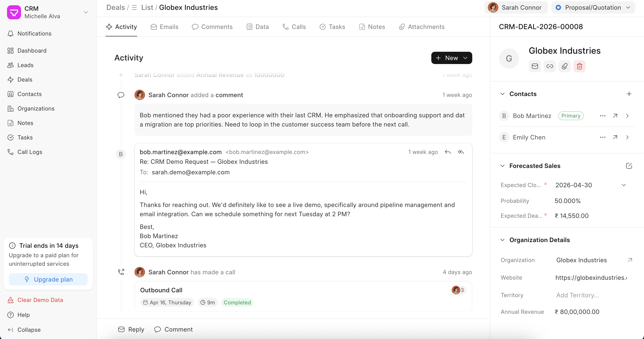This screenshot has width=644, height=339.
Task: Click reply-all icon on Bob's email
Action: (x=461, y=152)
